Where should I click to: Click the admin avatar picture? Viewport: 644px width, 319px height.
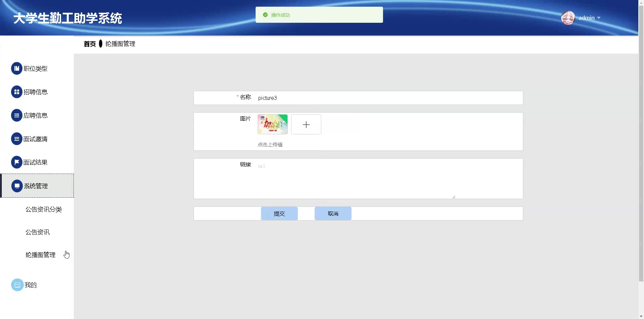568,18
